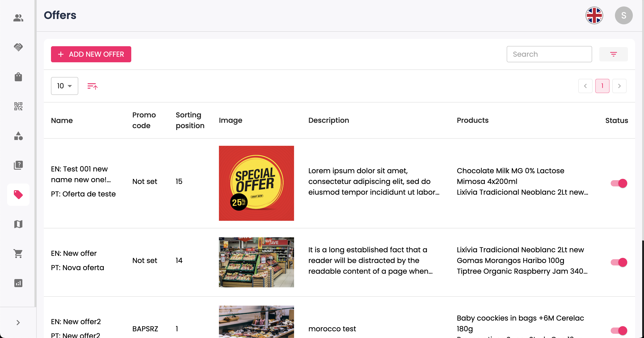Toggle New offer2 status switch

click(x=619, y=330)
